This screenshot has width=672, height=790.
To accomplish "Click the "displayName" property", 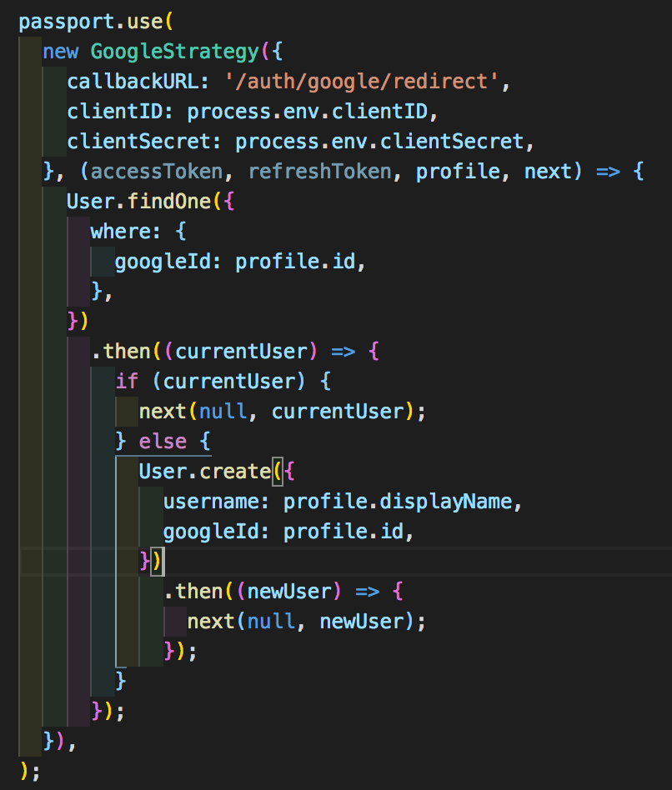I will pyautogui.click(x=446, y=502).
